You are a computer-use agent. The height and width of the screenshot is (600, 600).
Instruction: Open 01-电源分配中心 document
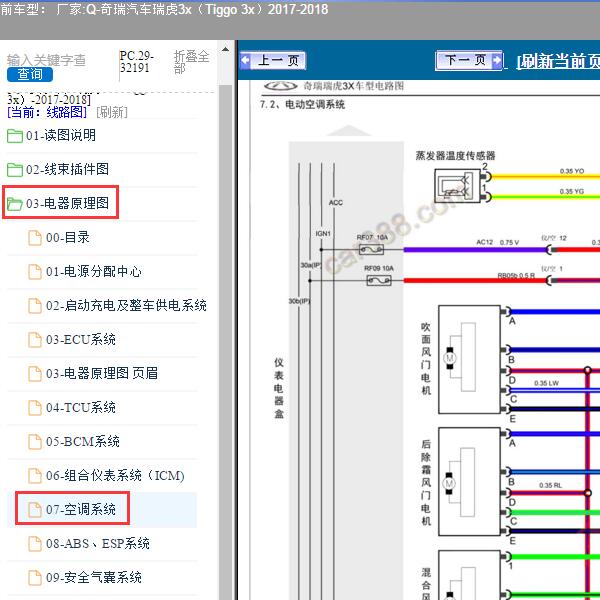94,271
